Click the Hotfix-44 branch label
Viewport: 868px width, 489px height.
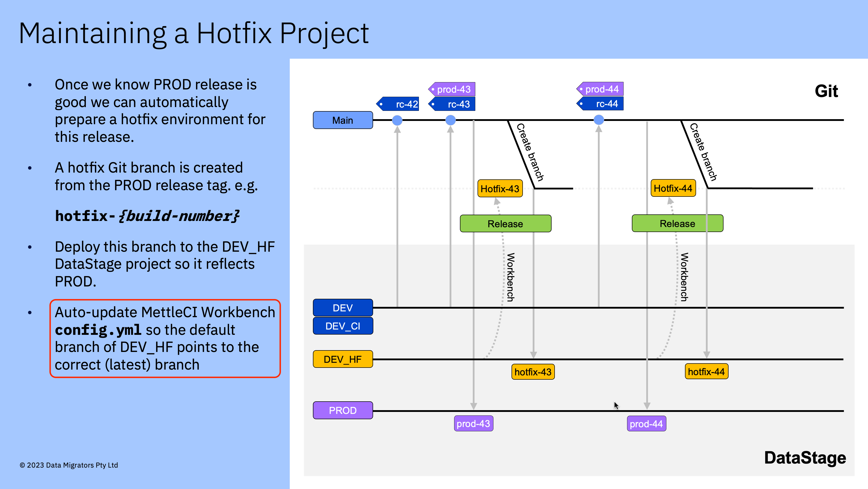click(673, 188)
